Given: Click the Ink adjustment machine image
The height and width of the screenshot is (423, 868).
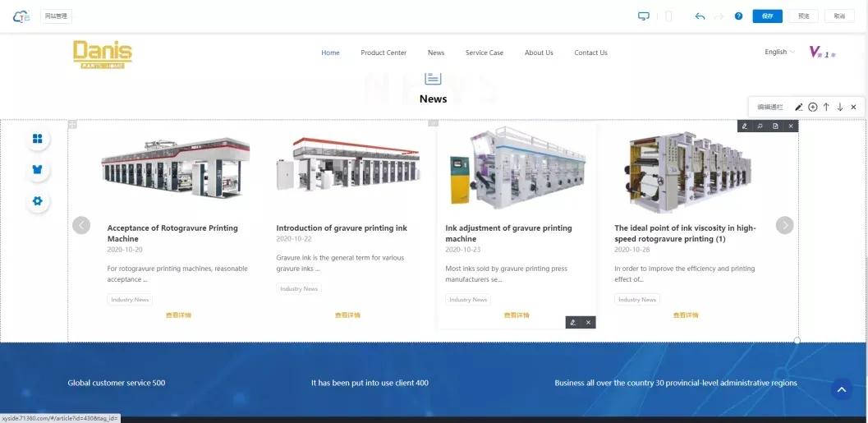Looking at the screenshot, I should click(x=517, y=168).
